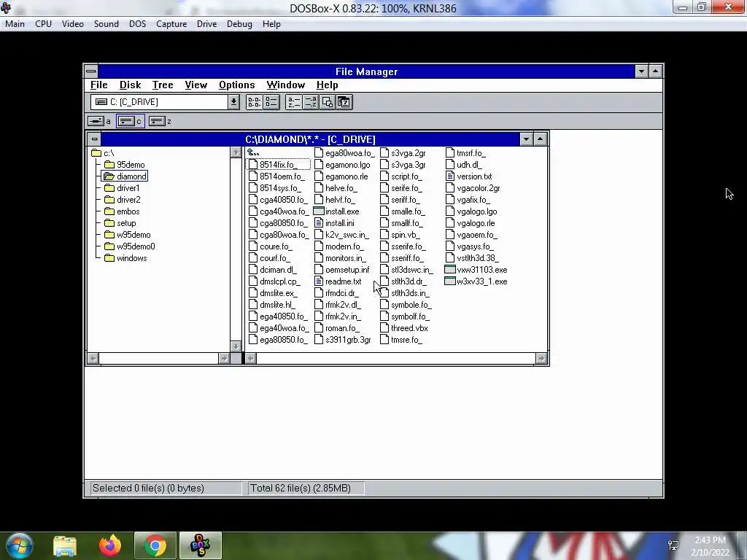Minimize the C:\DIAMOND child window
747x560 pixels.
pos(526,139)
